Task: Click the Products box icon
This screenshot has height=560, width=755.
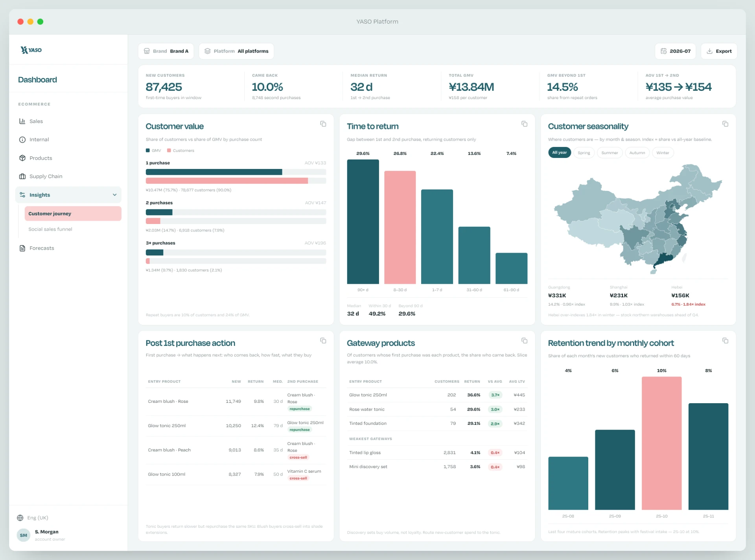Action: [22, 158]
